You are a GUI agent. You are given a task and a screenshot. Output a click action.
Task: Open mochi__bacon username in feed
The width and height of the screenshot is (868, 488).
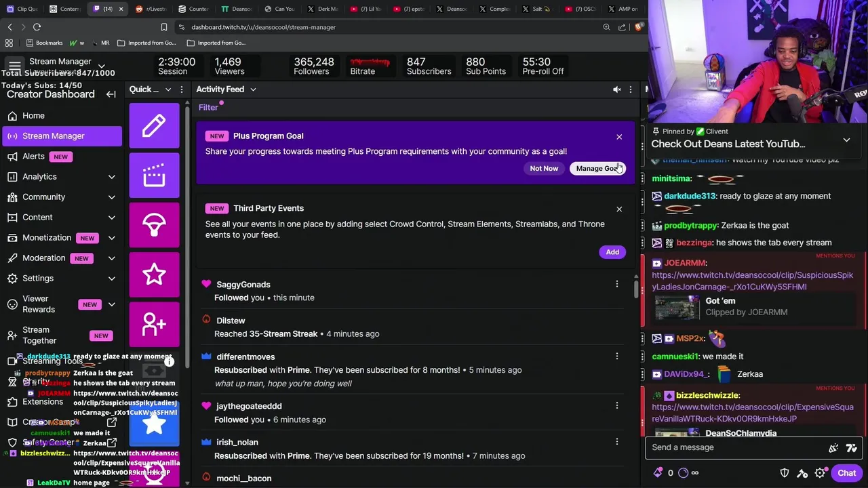click(243, 479)
